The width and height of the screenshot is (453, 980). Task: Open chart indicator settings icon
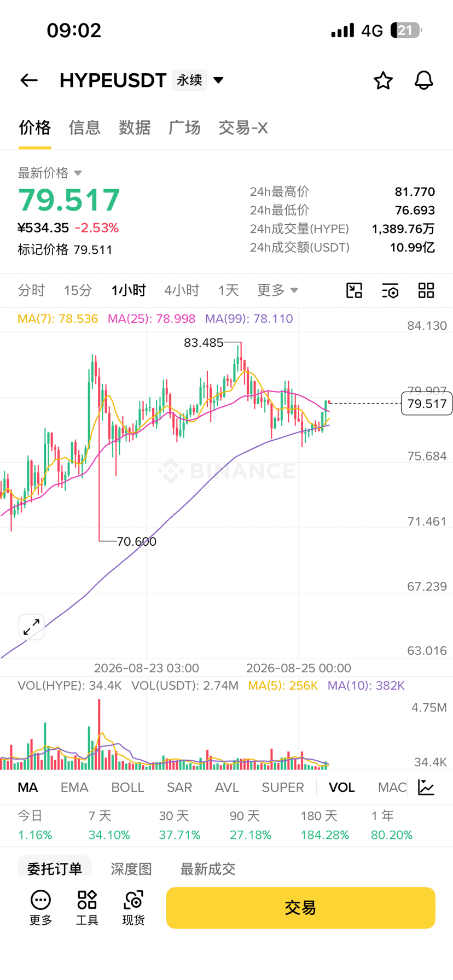390,290
